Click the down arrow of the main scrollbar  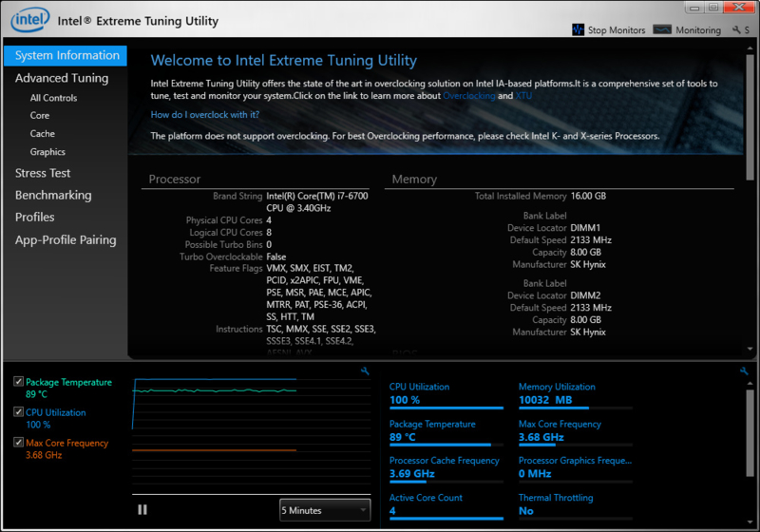pos(750,349)
